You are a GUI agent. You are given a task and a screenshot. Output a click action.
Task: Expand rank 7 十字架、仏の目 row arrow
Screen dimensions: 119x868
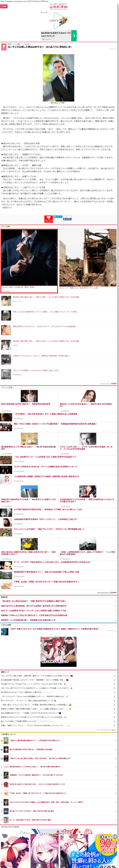(x=116, y=793)
